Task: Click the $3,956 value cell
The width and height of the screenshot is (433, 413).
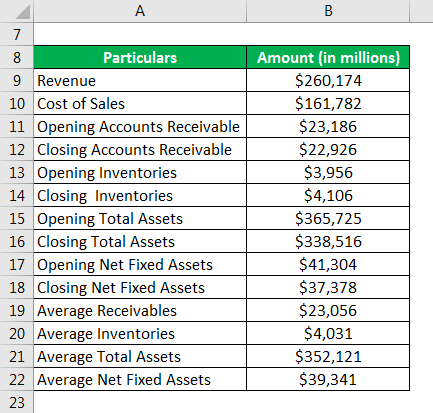Action: 328,172
